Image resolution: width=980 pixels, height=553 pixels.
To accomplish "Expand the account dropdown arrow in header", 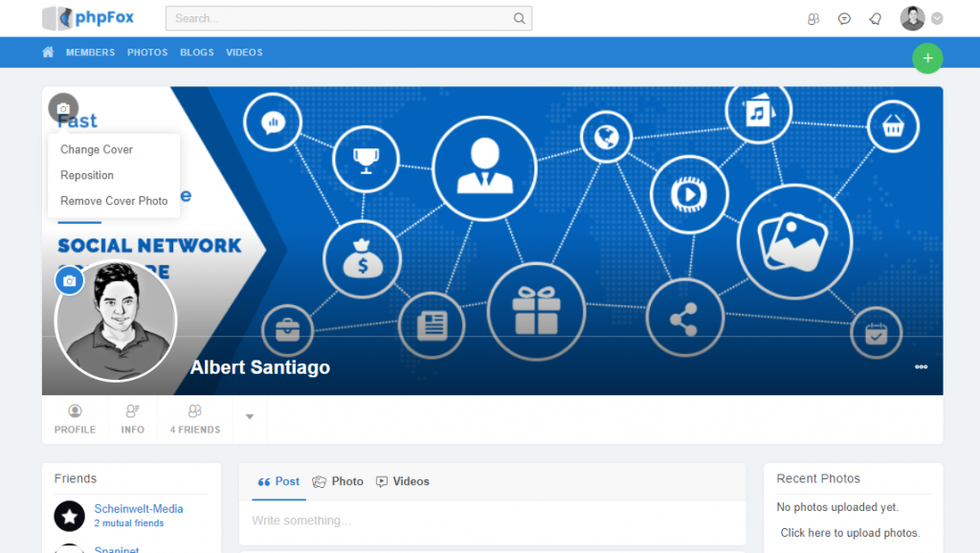I will [937, 18].
